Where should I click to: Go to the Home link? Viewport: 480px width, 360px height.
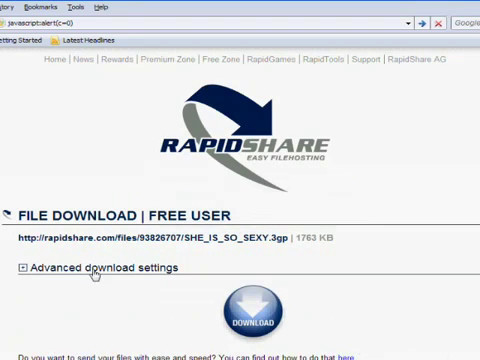click(x=55, y=59)
